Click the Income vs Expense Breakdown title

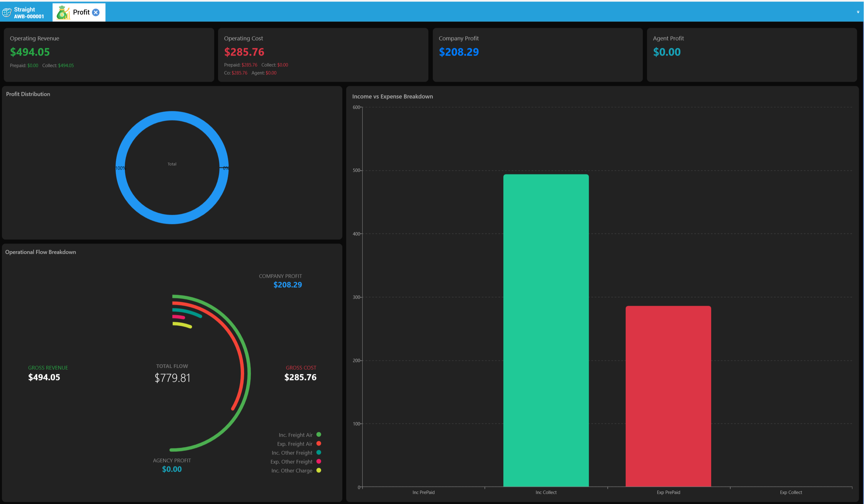[x=392, y=96]
